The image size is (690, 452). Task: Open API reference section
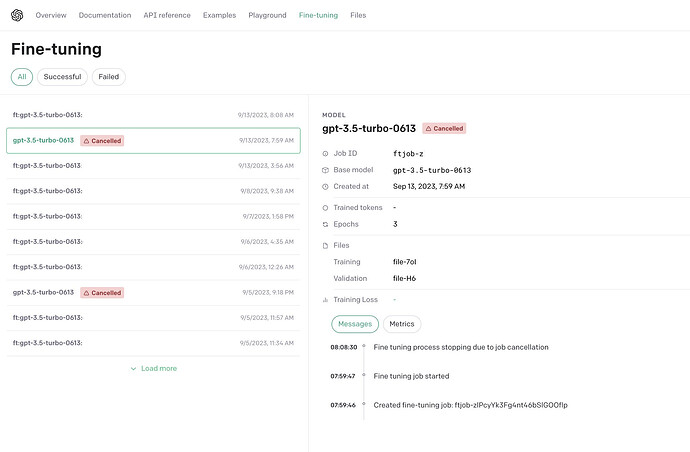167,15
